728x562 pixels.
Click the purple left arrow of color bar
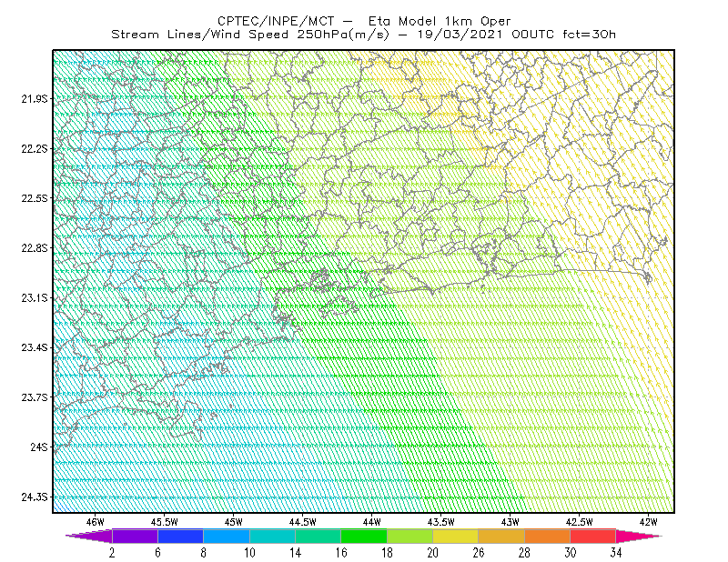pyautogui.click(x=89, y=536)
